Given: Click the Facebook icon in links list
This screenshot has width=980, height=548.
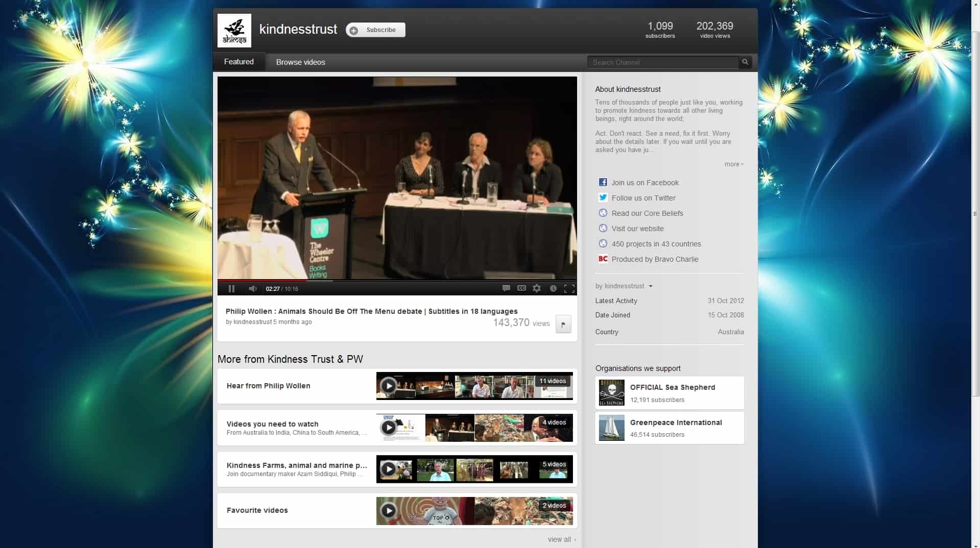Looking at the screenshot, I should click(603, 182).
